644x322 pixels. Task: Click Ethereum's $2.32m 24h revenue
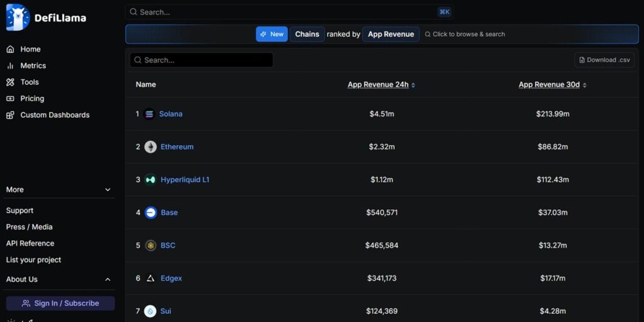tap(382, 147)
